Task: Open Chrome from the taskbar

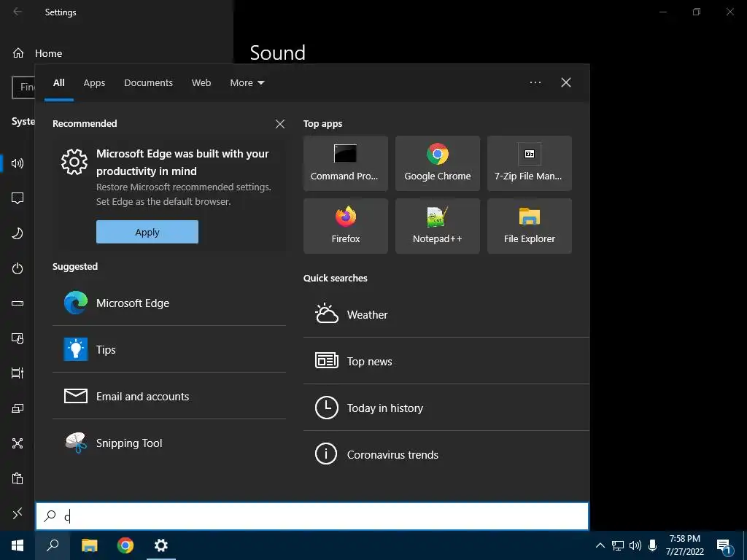Action: coord(125,545)
